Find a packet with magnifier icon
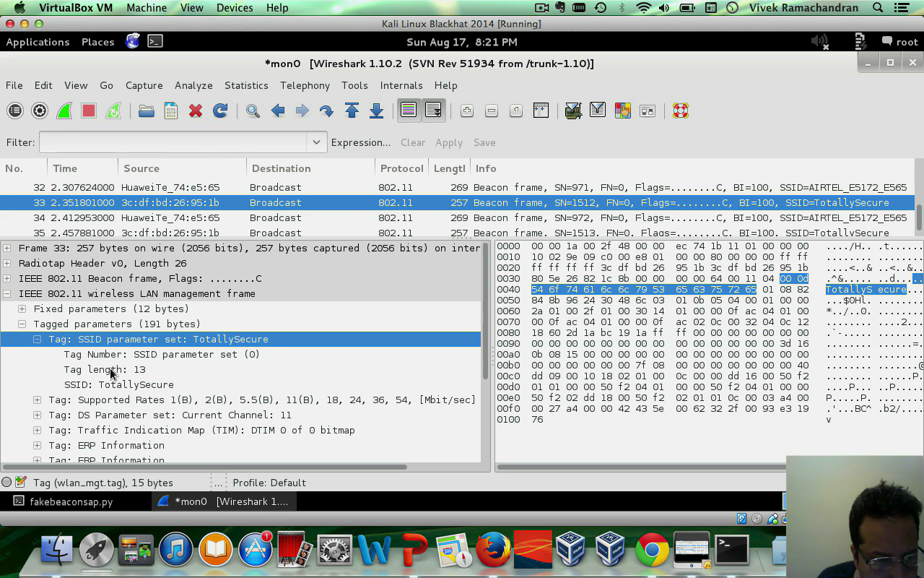This screenshot has height=578, width=924. (253, 111)
